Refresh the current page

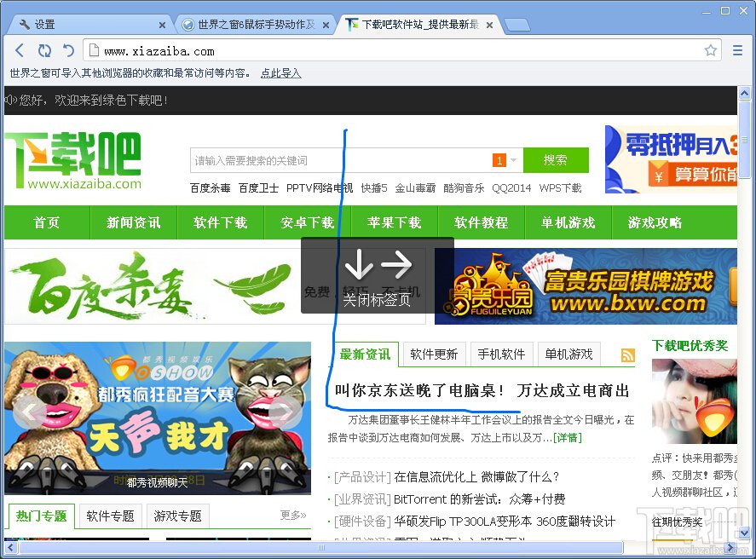pos(44,50)
